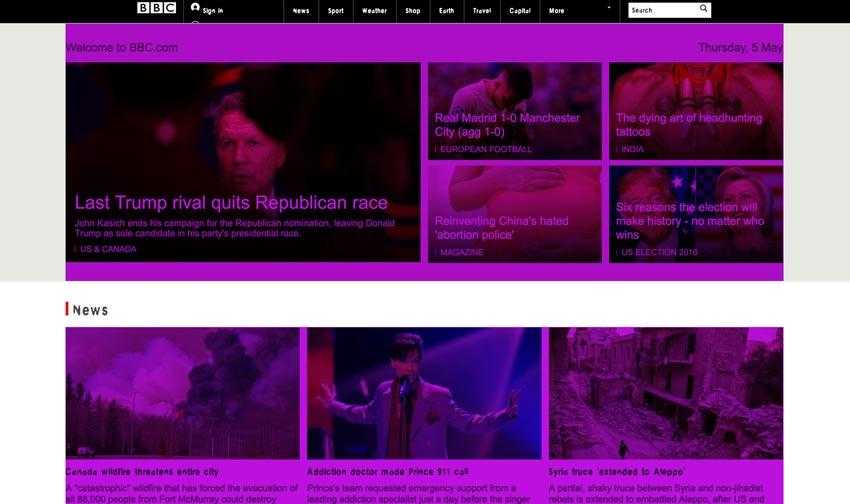
Task: Open 'Six reasons the election will make history'
Action: 689,220
